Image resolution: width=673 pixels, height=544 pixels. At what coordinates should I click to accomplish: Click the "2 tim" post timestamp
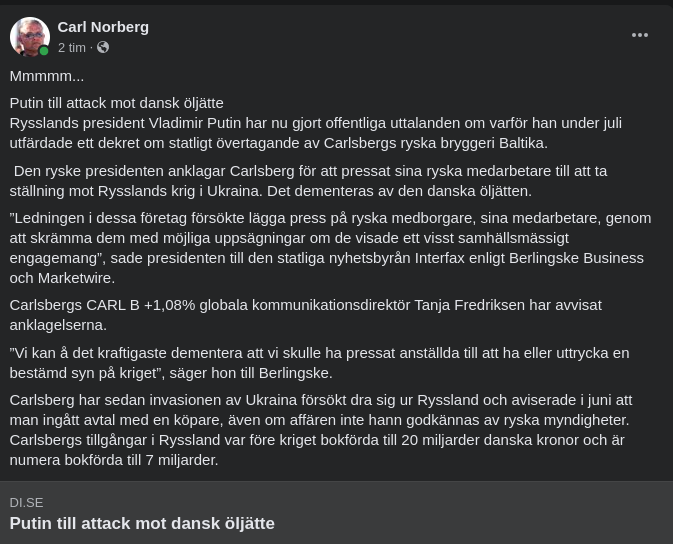(71, 47)
